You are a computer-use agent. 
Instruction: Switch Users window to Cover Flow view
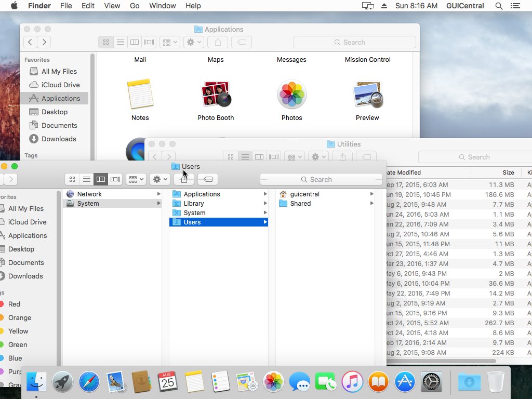click(x=115, y=179)
